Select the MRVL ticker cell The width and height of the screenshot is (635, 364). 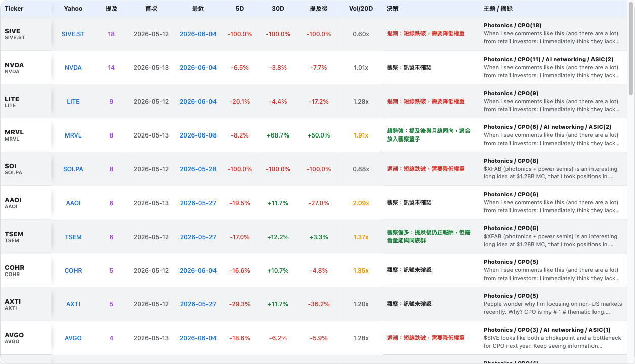tap(26, 135)
